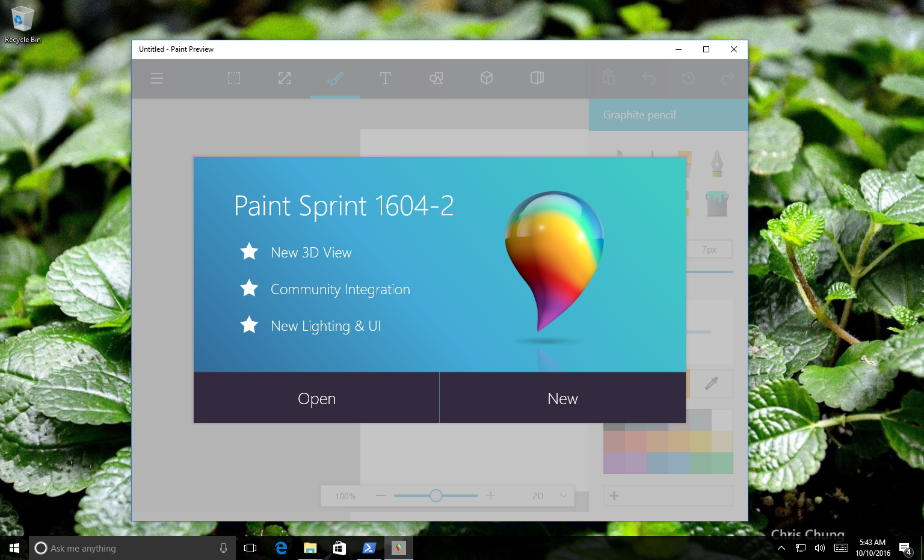This screenshot has width=924, height=560.
Task: Open Task View from the taskbar
Action: (250, 548)
